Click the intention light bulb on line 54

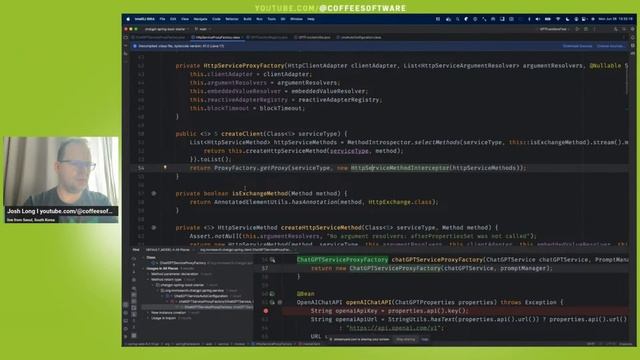pos(165,167)
